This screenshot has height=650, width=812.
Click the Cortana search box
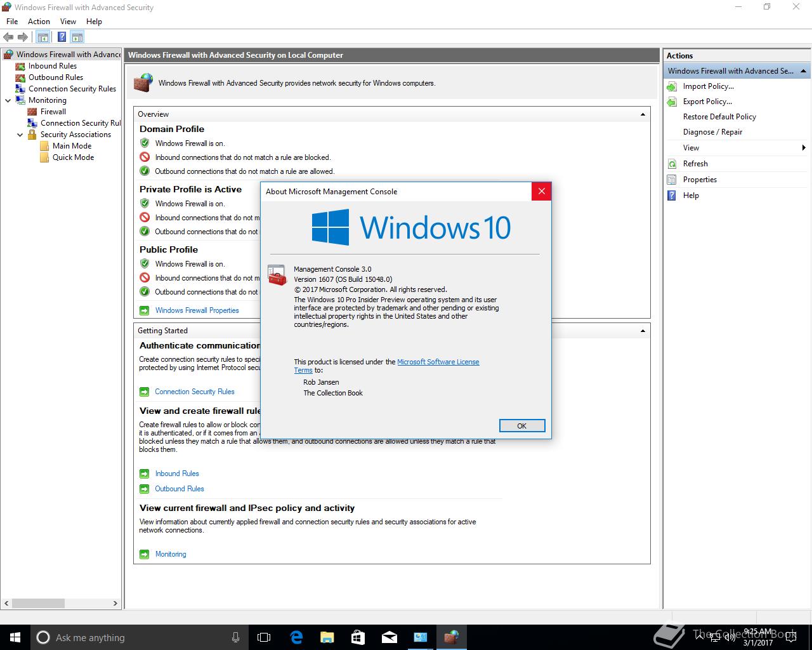[x=139, y=637]
